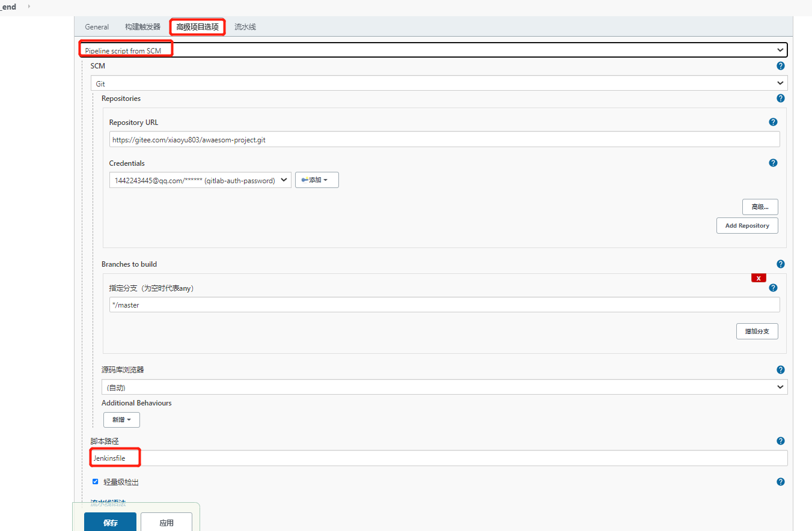812x531 pixels.
Task: Click the 增加分支 button
Action: point(757,332)
